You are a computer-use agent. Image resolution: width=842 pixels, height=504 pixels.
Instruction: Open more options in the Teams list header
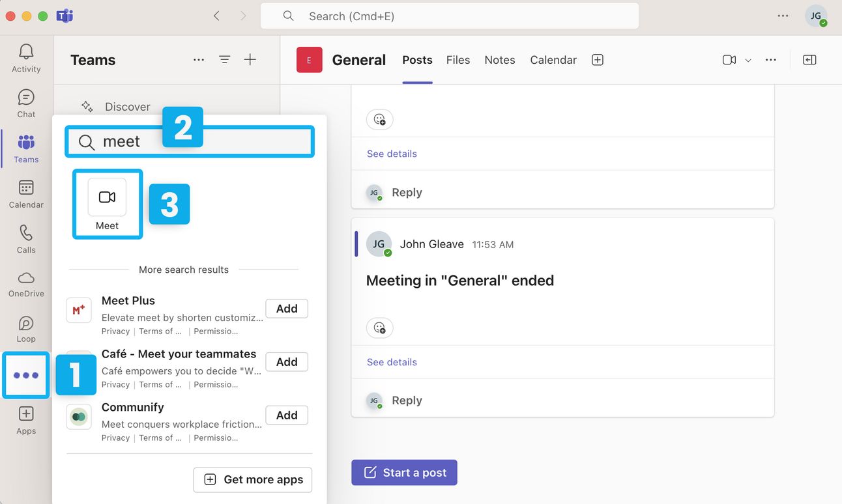pyautogui.click(x=199, y=60)
